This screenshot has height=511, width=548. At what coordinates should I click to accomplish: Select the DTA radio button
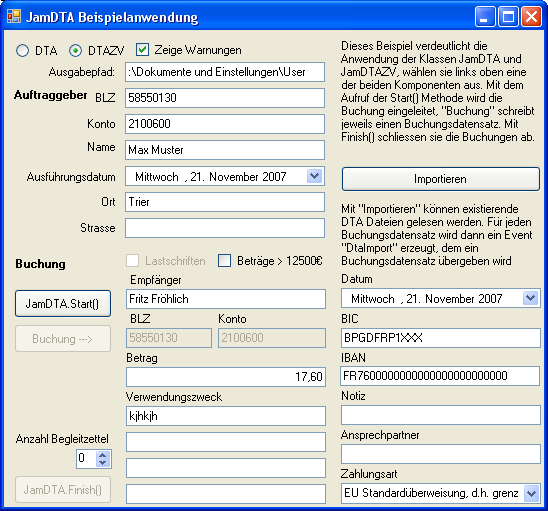coord(23,51)
